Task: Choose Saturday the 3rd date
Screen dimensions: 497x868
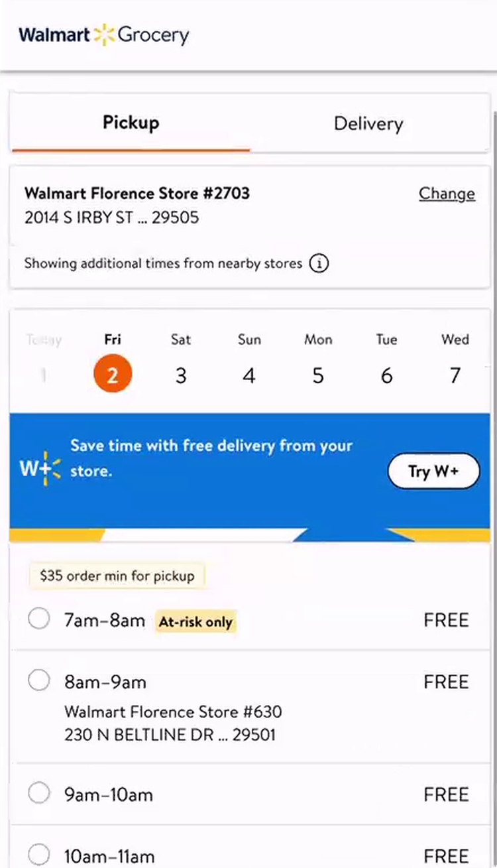Action: coord(181,375)
